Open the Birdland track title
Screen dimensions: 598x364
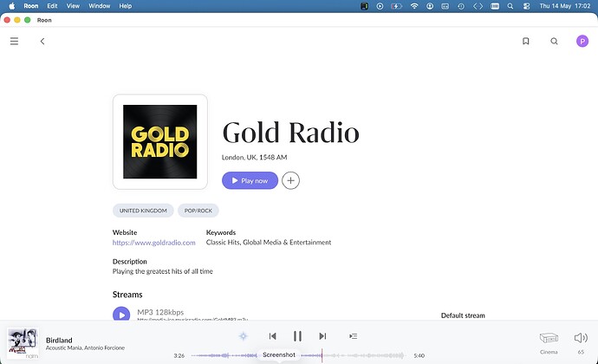coord(59,340)
